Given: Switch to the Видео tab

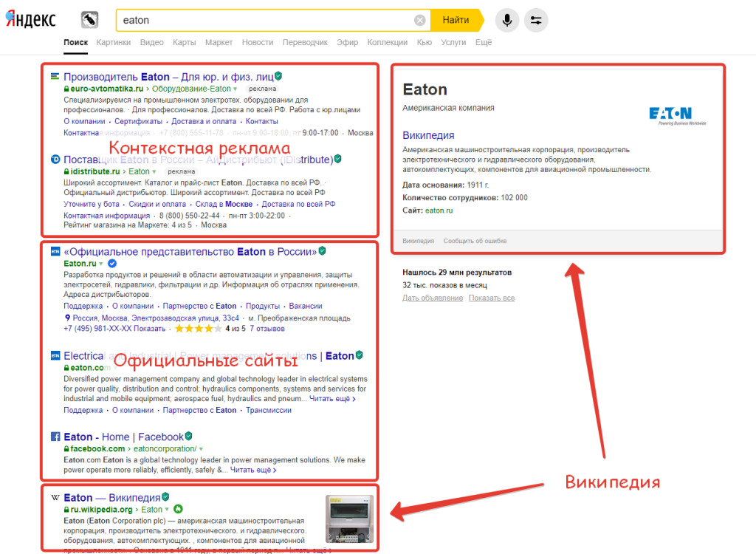Looking at the screenshot, I should [x=151, y=42].
